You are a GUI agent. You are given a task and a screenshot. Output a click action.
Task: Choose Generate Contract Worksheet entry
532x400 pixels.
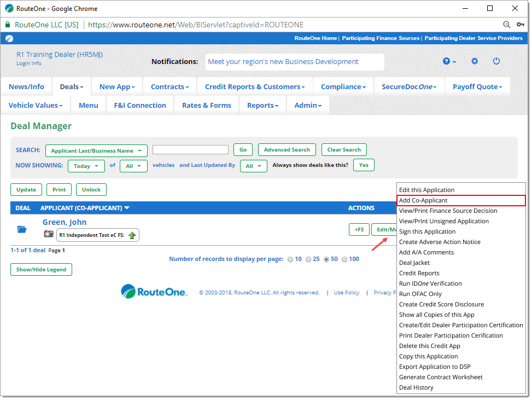click(x=461, y=377)
